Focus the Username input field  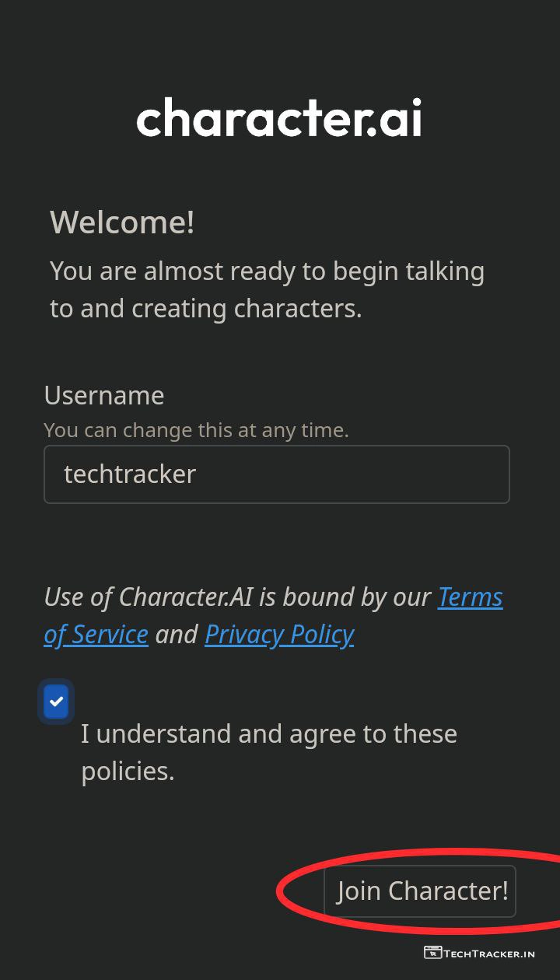[x=276, y=474]
